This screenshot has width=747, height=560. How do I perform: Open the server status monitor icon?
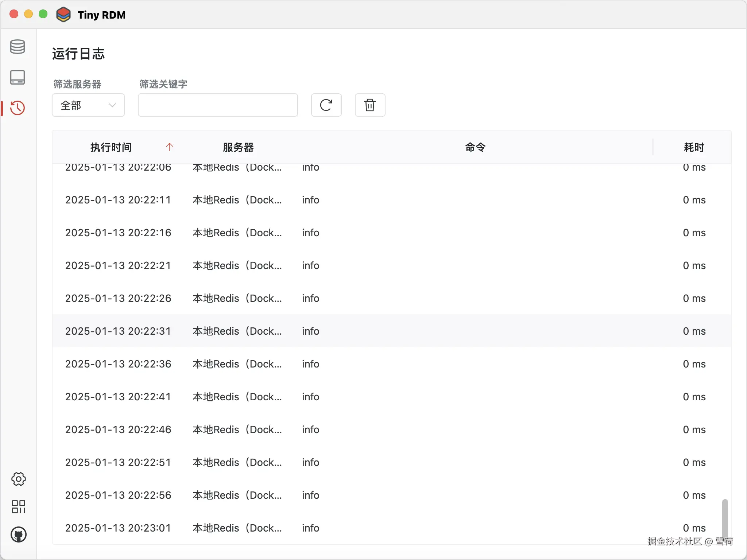point(18,77)
